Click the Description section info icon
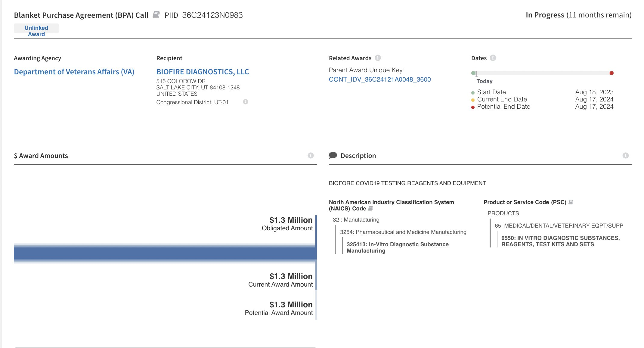This screenshot has height=348, width=644. (x=625, y=156)
